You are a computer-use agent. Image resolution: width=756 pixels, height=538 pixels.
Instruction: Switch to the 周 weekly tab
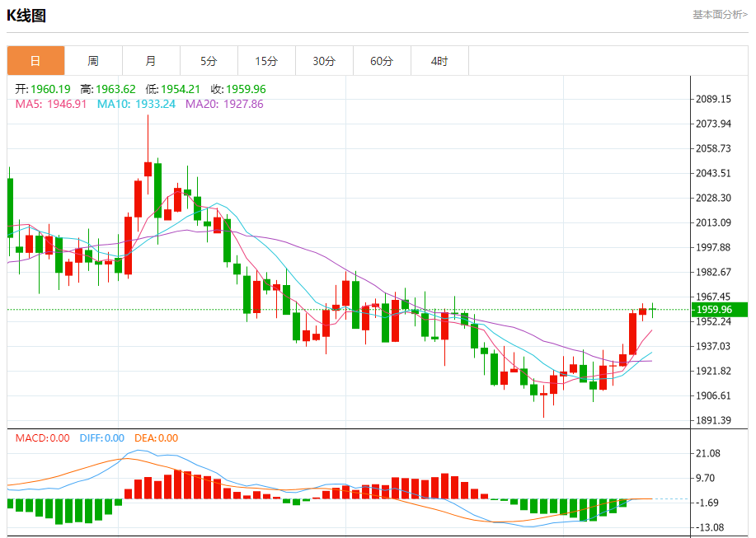pos(93,61)
